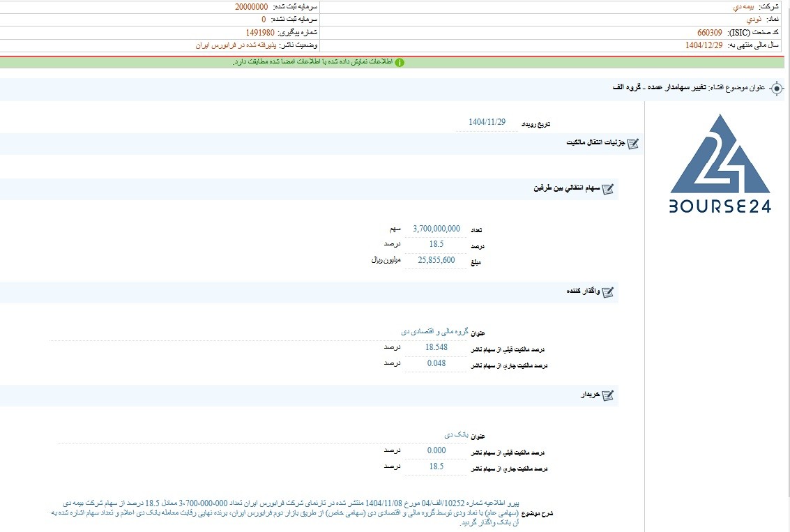
Task: Click the disclosure title تغییر سهامدار عمده
Action: pos(676,88)
